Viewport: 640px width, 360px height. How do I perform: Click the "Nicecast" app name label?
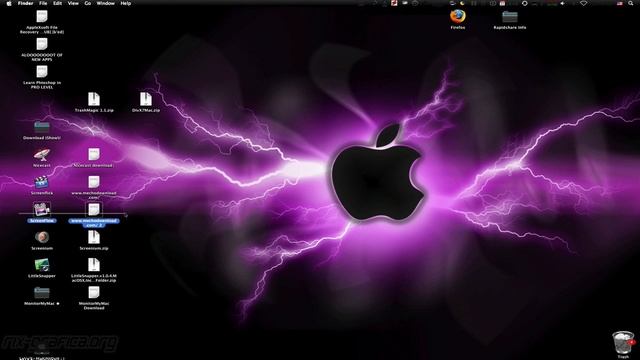click(x=42, y=166)
